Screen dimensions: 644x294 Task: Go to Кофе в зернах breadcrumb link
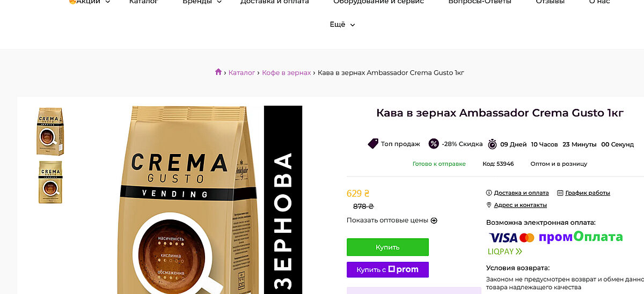[286, 72]
